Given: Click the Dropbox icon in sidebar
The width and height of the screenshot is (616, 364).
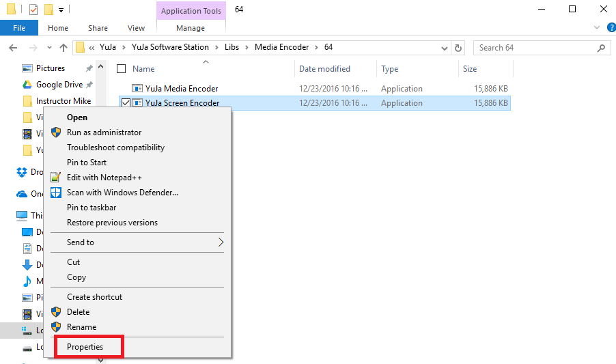Looking at the screenshot, I should click(22, 172).
